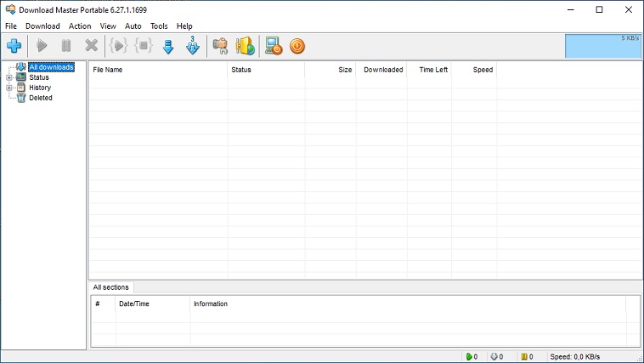Open the File menu
Image resolution: width=644 pixels, height=363 pixels.
tap(11, 26)
